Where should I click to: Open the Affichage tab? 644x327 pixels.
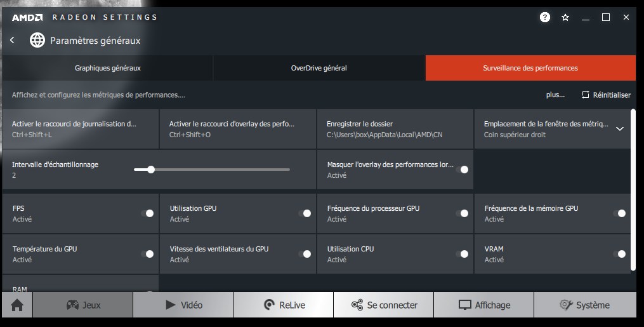coord(484,305)
